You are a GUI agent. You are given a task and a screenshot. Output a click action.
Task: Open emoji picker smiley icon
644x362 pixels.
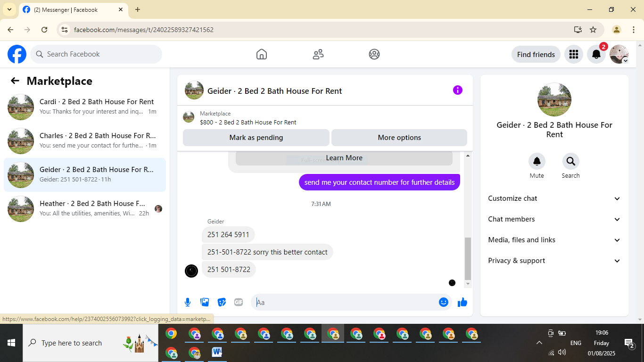(x=444, y=302)
